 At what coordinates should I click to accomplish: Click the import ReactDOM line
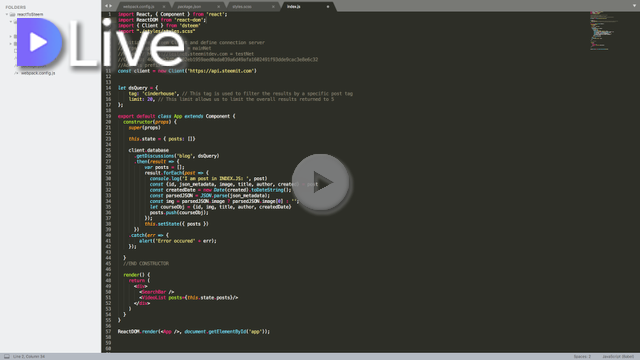(x=162, y=20)
